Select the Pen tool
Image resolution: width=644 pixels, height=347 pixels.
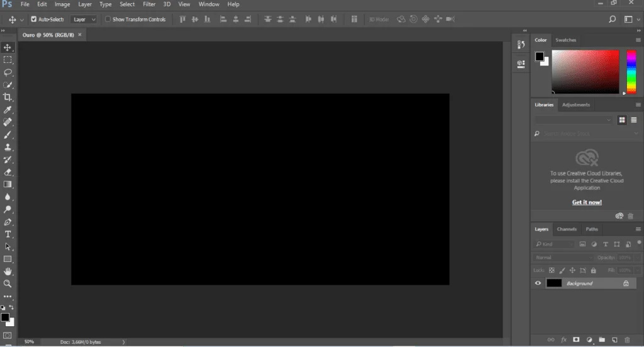[8, 222]
